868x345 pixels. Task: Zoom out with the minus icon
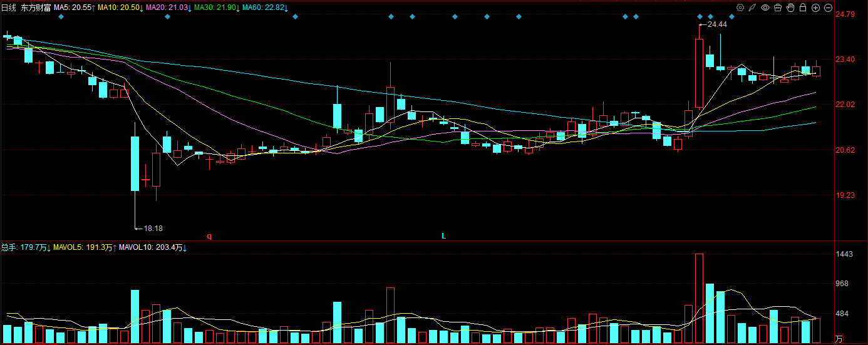(x=828, y=8)
